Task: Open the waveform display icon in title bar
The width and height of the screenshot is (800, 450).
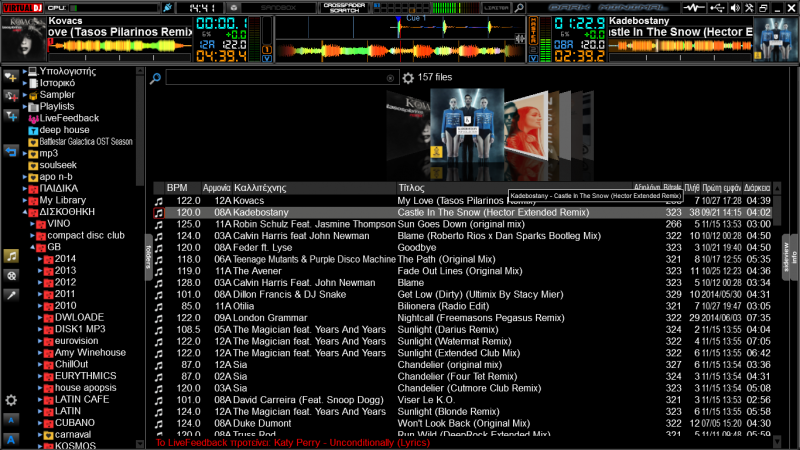Action: (x=693, y=8)
